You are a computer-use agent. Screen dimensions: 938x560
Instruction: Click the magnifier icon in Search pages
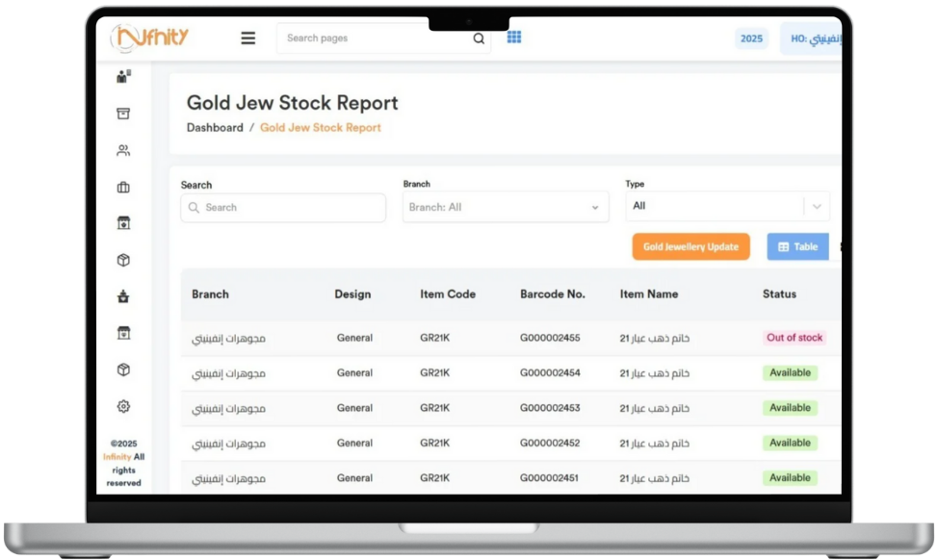click(x=479, y=38)
